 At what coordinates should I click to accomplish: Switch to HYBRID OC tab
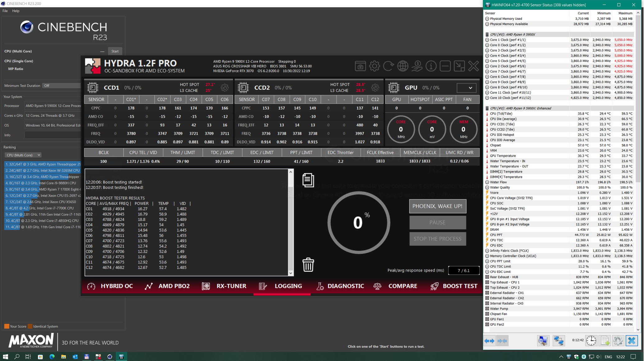click(110, 286)
